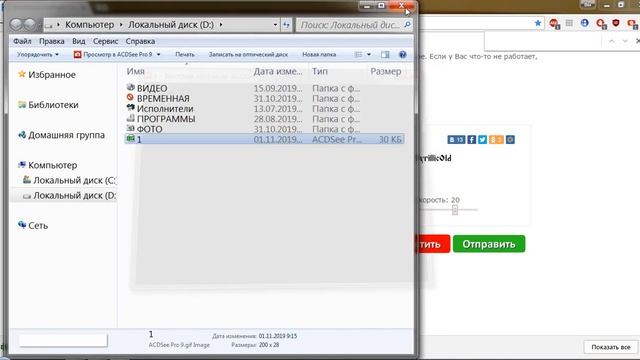Sort by the Тип column header
640x360 pixels.
tap(320, 71)
